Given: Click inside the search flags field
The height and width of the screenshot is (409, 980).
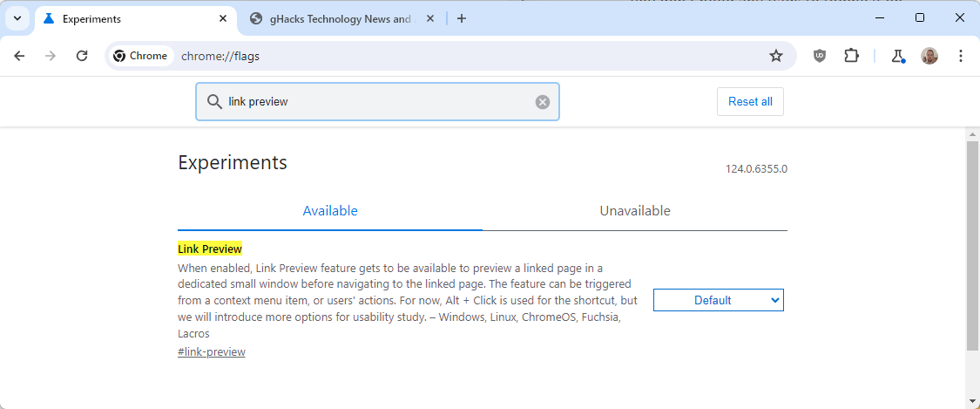Looking at the screenshot, I should 375,102.
